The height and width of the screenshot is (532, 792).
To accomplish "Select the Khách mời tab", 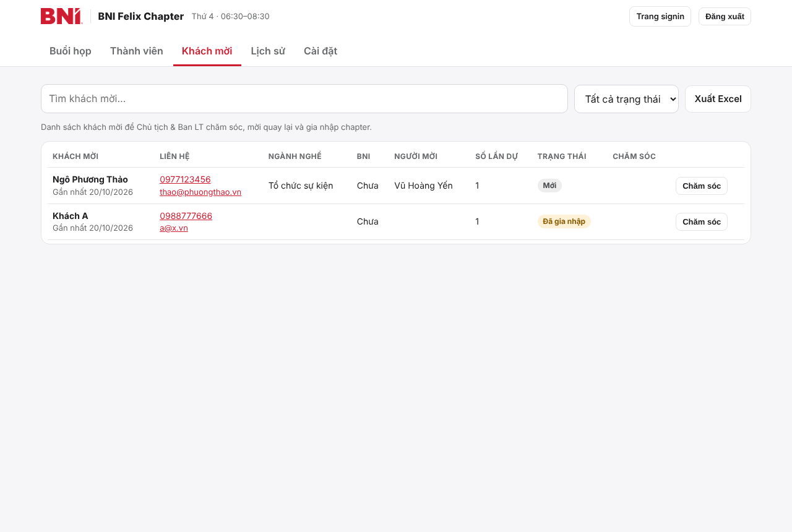I will coord(207,51).
